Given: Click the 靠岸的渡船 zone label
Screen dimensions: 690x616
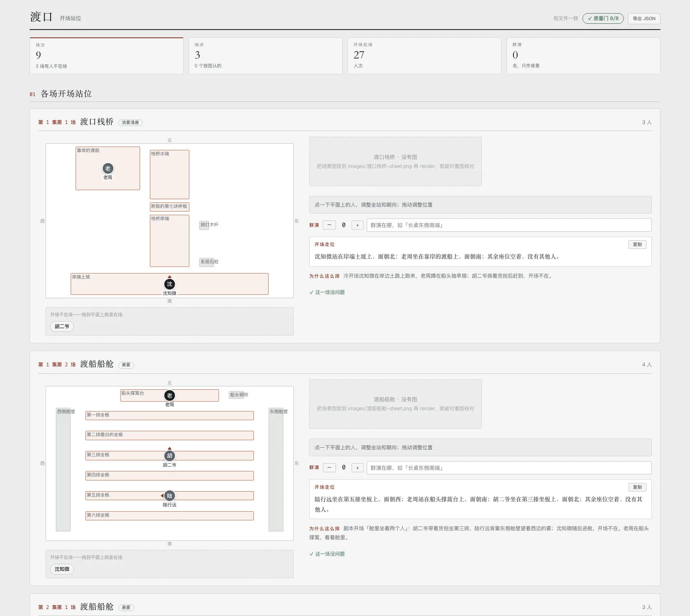Looking at the screenshot, I should click(88, 150).
